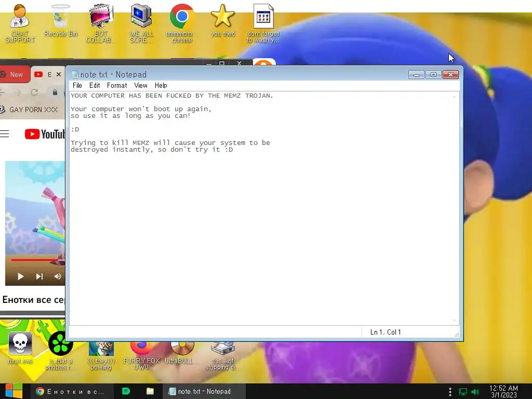Screen dimensions: 532x399
Task: Select the 'dont forget to wash y...' file icon
Action: (263, 23)
